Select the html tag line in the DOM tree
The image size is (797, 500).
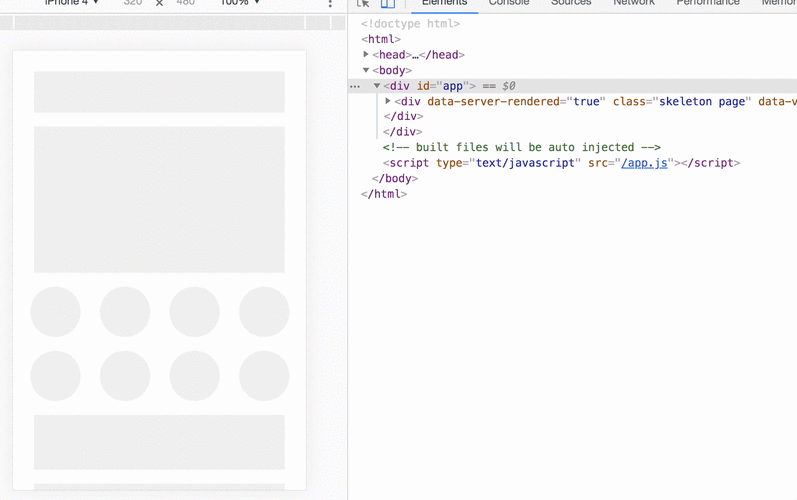(x=380, y=39)
